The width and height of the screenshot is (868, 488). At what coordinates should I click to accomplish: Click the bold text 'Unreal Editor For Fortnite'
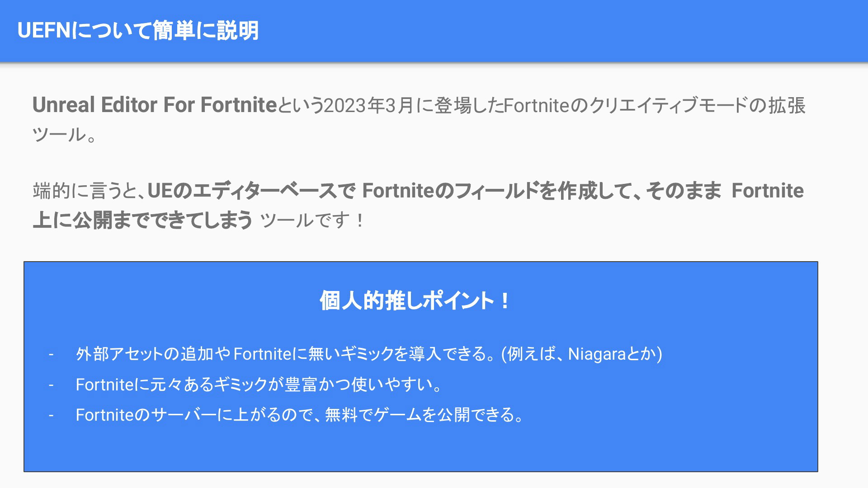pos(155,105)
